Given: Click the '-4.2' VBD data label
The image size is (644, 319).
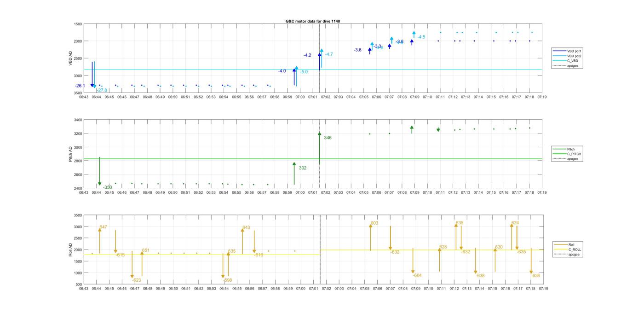Looking at the screenshot, I should point(307,55).
